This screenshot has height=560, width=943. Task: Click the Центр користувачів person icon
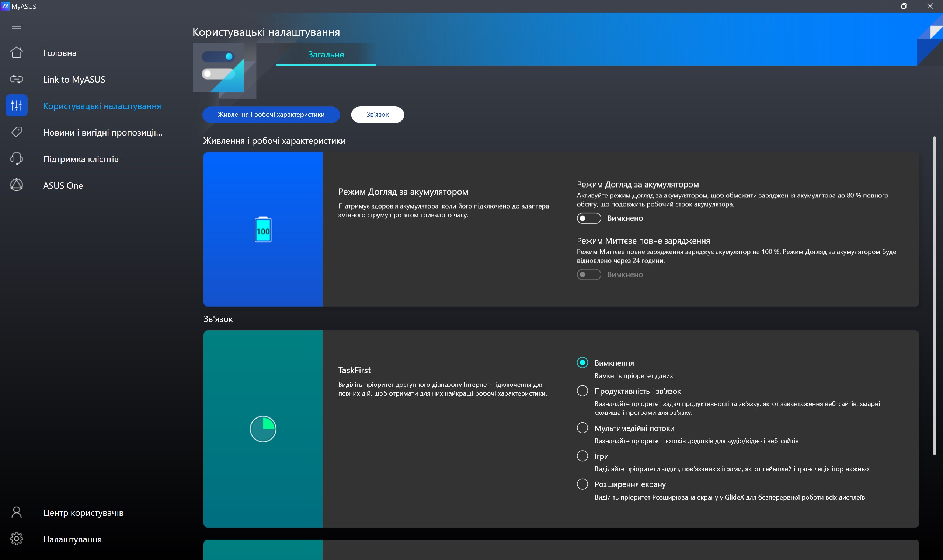click(16, 512)
